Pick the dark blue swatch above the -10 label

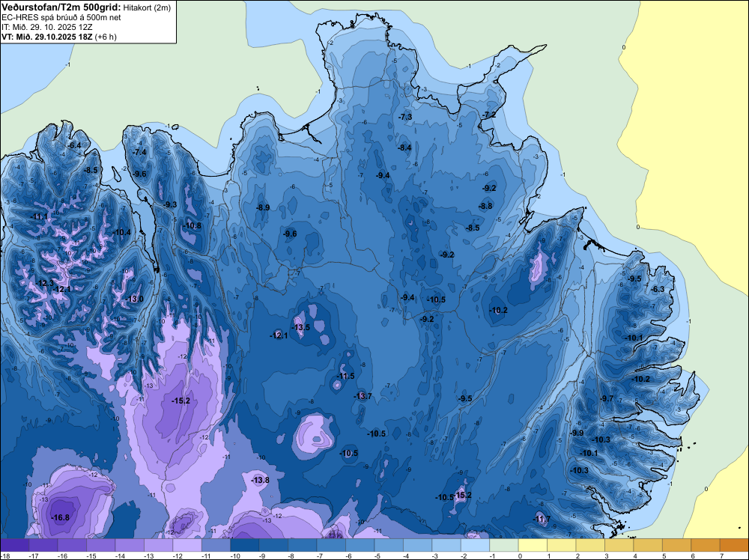(x=245, y=545)
